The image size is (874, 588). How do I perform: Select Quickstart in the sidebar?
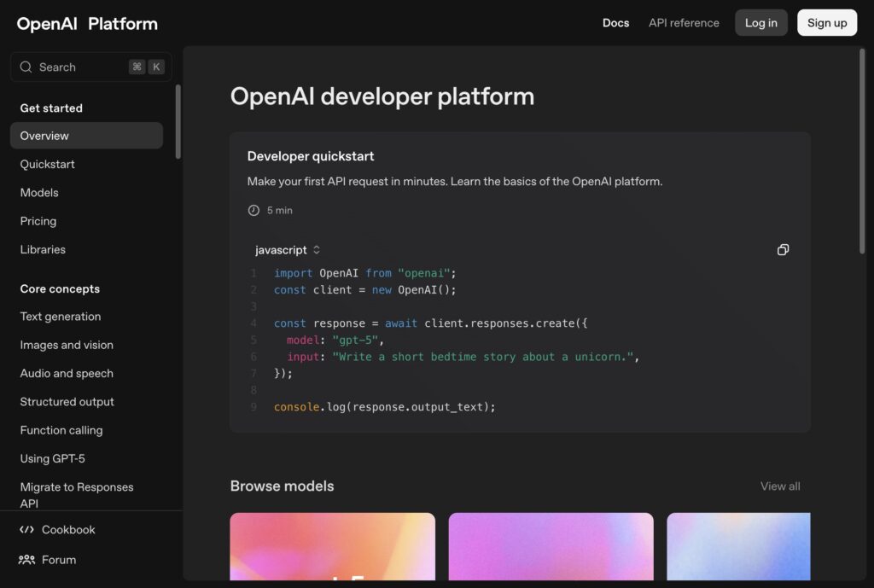48,164
